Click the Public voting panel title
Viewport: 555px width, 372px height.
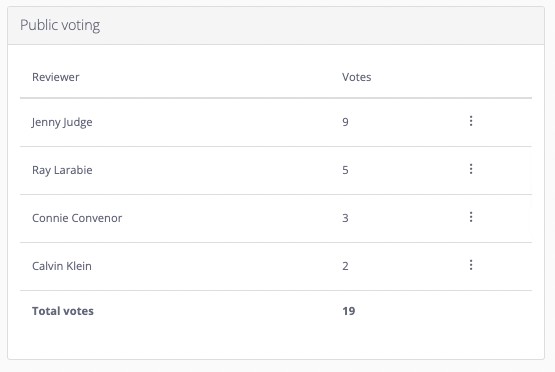(x=60, y=25)
